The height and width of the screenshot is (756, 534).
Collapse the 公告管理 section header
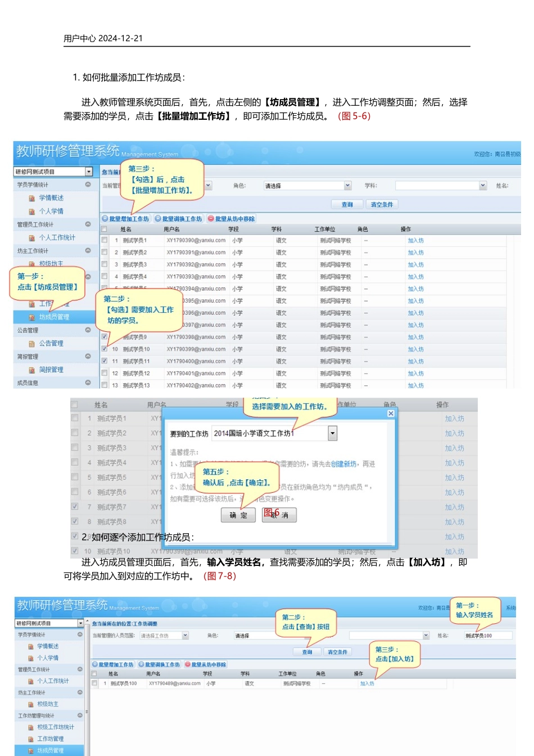[88, 330]
